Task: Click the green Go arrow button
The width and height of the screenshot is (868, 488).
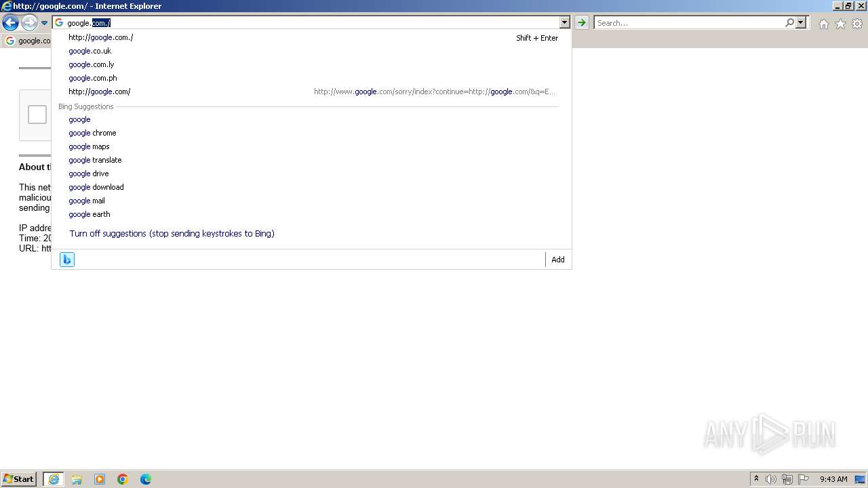Action: tap(582, 23)
